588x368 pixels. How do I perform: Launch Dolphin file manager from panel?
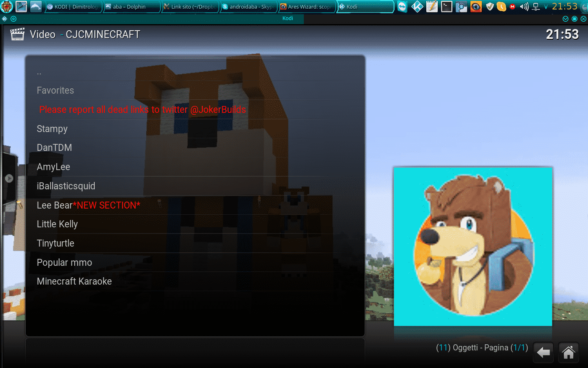[36, 7]
